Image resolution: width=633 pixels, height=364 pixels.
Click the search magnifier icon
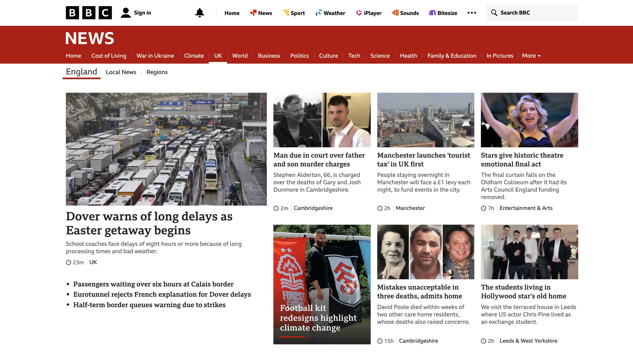click(494, 13)
